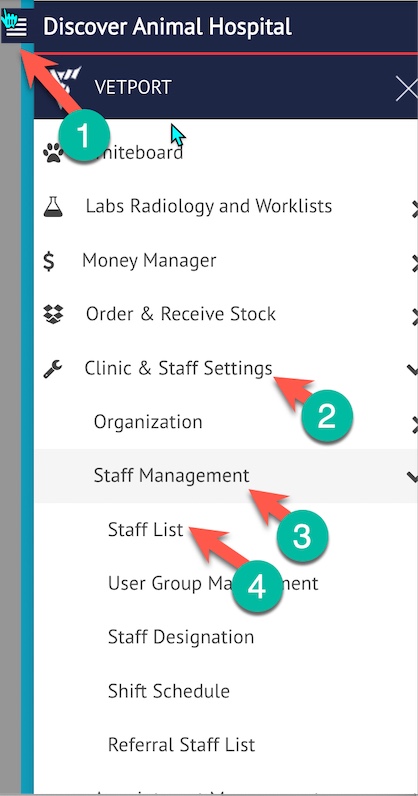The height and width of the screenshot is (796, 418).
Task: Click the Dropbox-style Order & Receive Stock icon
Action: (x=53, y=314)
